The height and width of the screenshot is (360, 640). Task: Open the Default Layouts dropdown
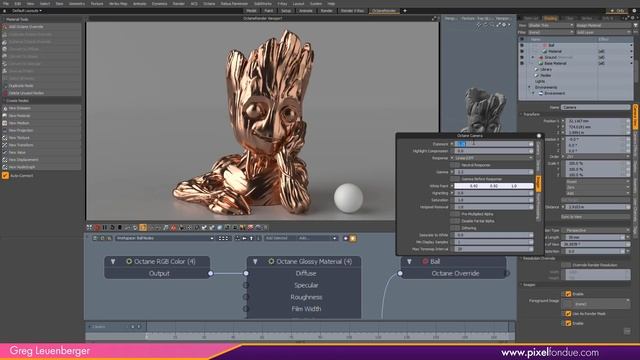click(x=27, y=11)
